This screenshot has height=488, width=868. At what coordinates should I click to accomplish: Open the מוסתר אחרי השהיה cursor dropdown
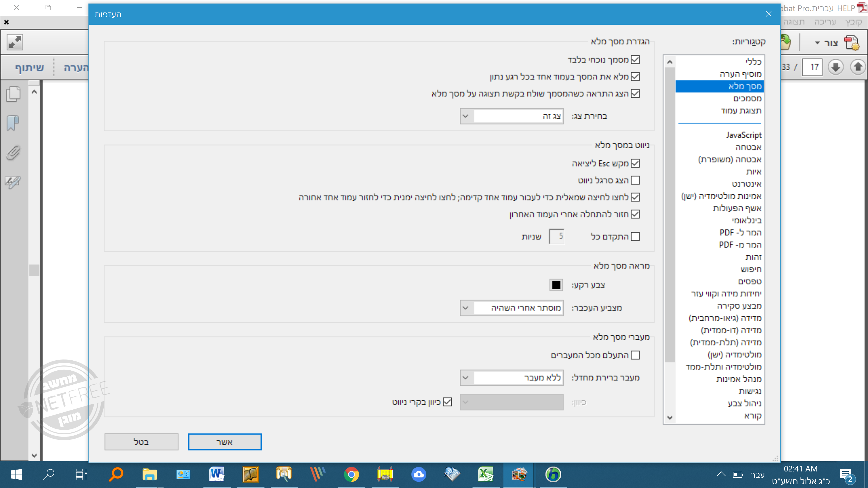[x=466, y=308]
